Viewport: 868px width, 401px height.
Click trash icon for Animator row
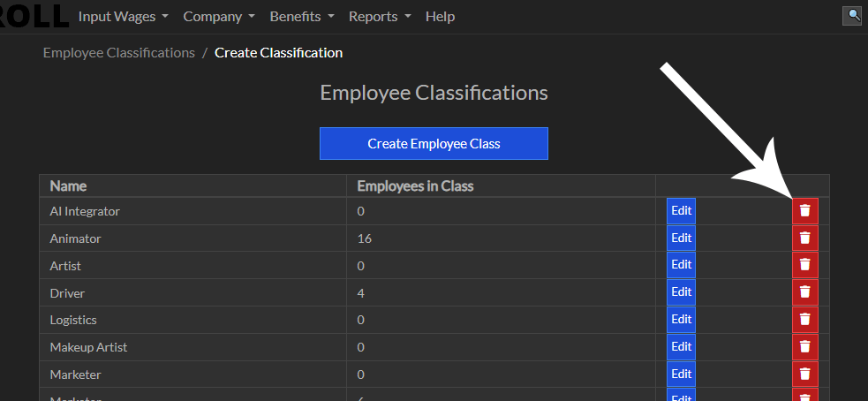tap(804, 238)
